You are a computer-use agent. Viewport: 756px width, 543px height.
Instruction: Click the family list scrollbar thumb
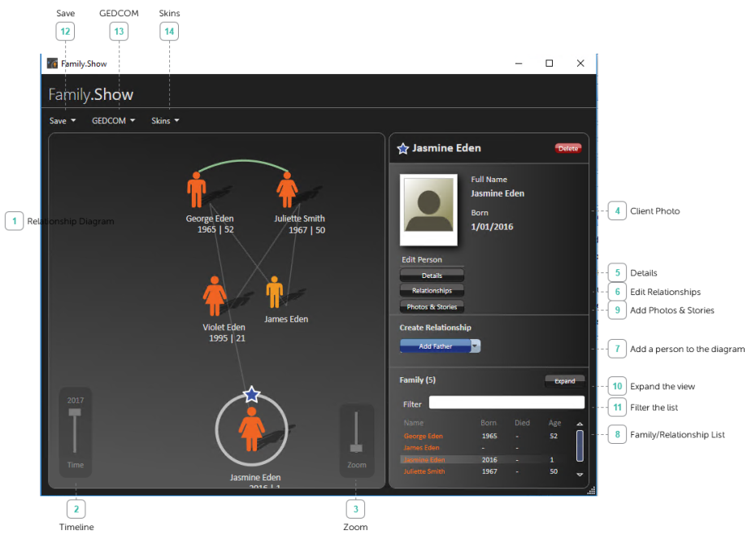[x=580, y=445]
